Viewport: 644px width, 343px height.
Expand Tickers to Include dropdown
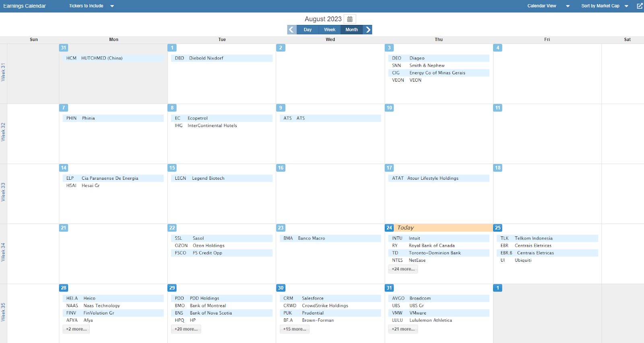coord(91,6)
